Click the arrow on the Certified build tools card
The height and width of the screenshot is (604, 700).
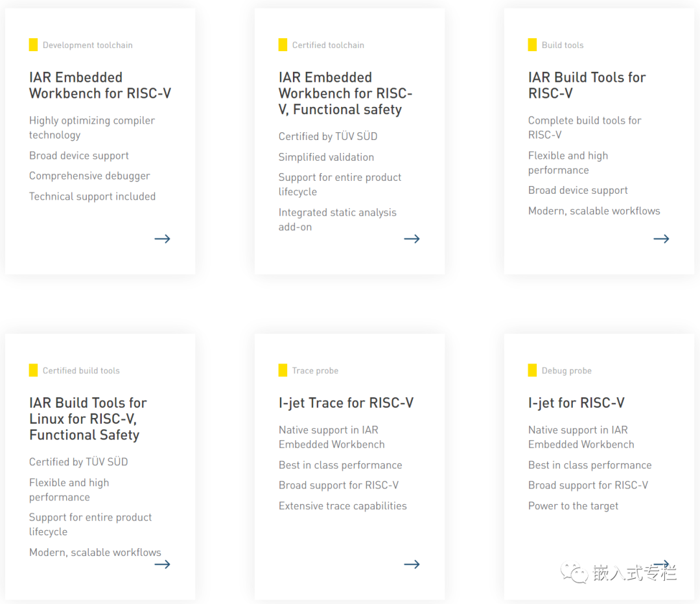click(163, 564)
